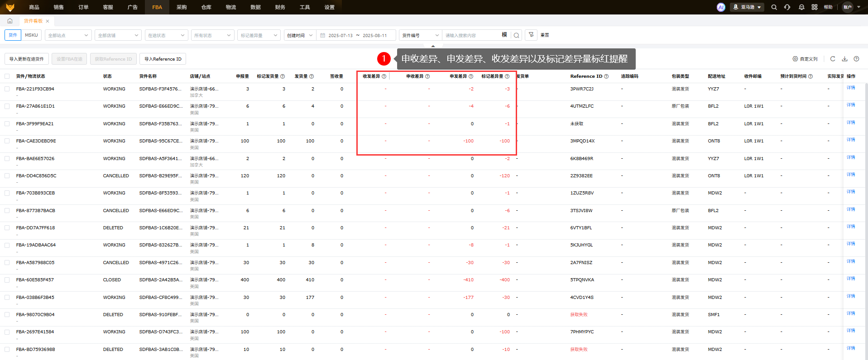
Task: Click the refresh table icon
Action: coord(833,59)
